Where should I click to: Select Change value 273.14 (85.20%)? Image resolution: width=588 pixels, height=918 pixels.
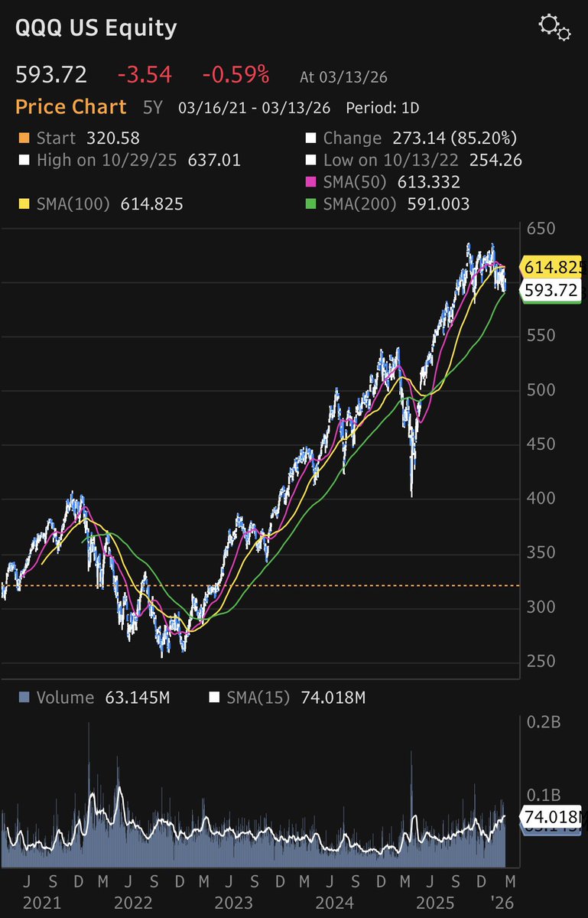[x=455, y=138]
